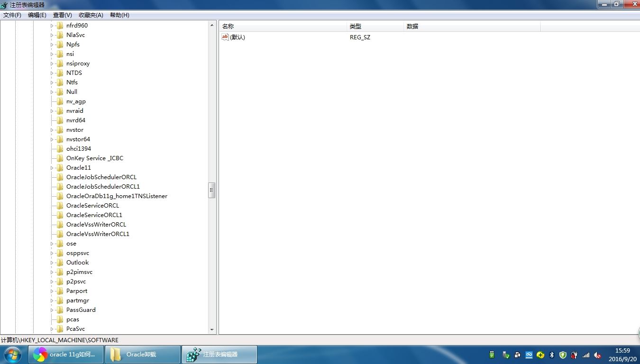Sort by the 数据 column header
Image resolution: width=640 pixels, height=364 pixels.
click(472, 27)
